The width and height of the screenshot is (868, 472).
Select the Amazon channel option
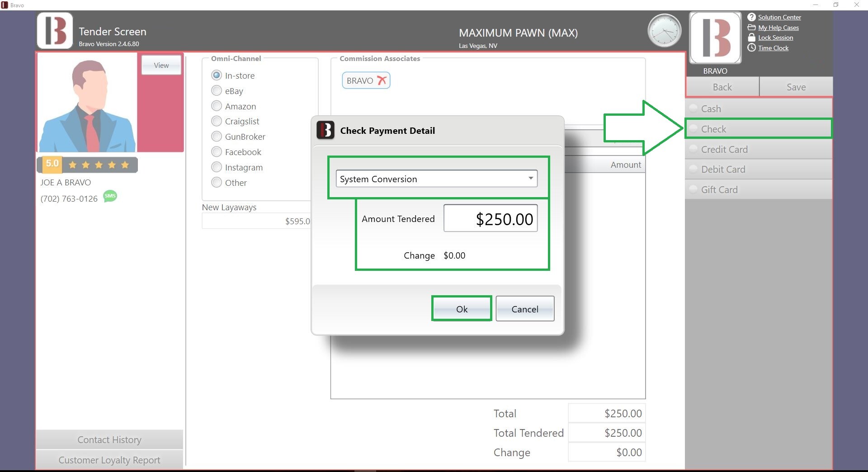point(217,106)
